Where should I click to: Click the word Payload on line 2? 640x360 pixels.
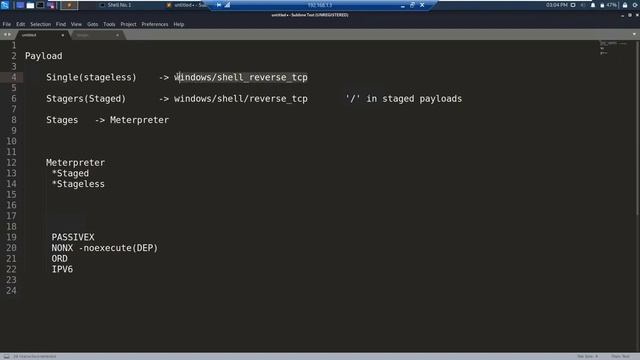tap(44, 56)
